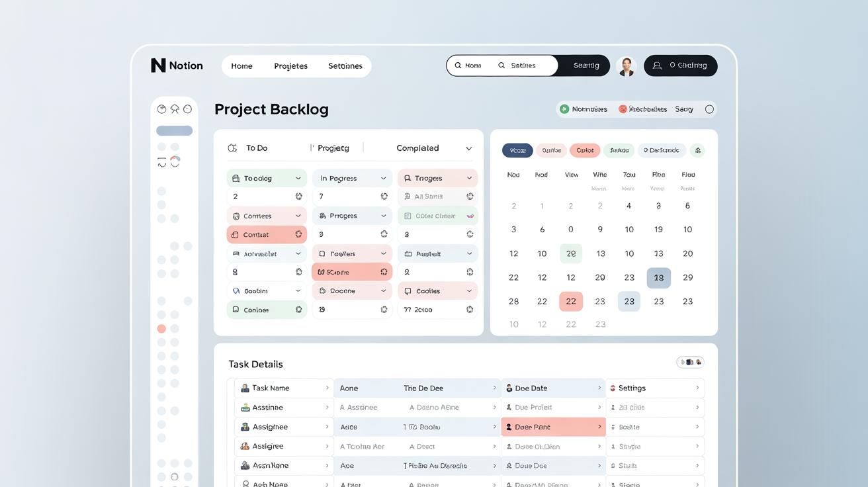Click the Sharing icon in the top-right button
This screenshot has width=868, height=487.
click(657, 66)
